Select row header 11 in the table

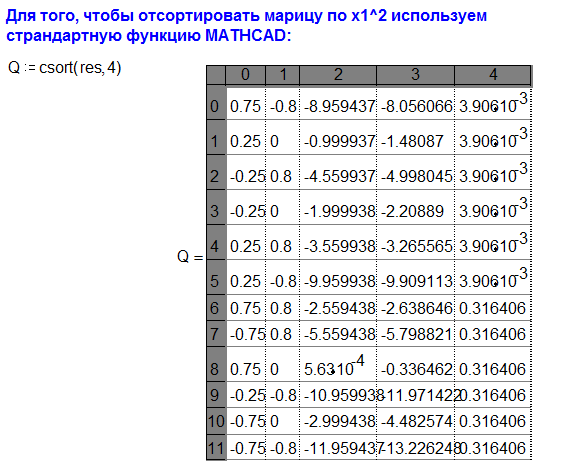pyautogui.click(x=216, y=448)
